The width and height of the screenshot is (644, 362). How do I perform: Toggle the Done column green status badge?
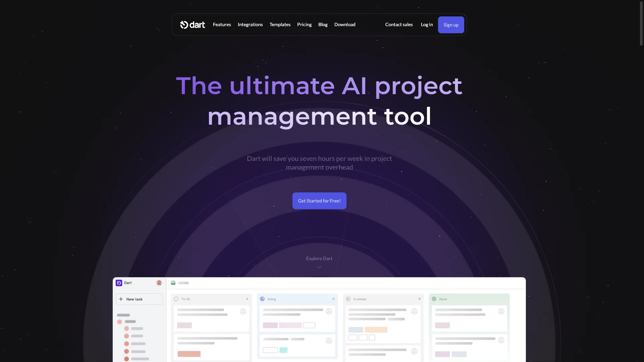(434, 299)
